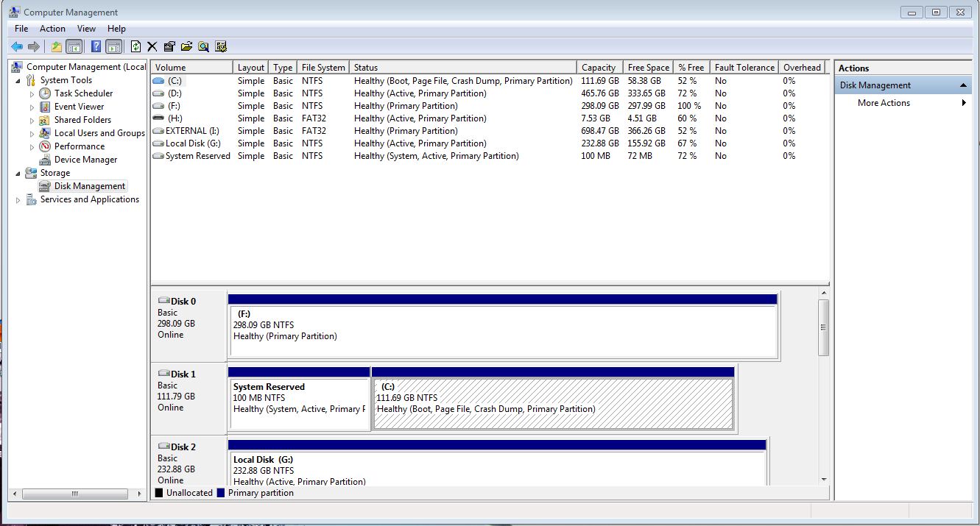Click the Services and Applications icon
980x526 pixels.
tap(31, 199)
